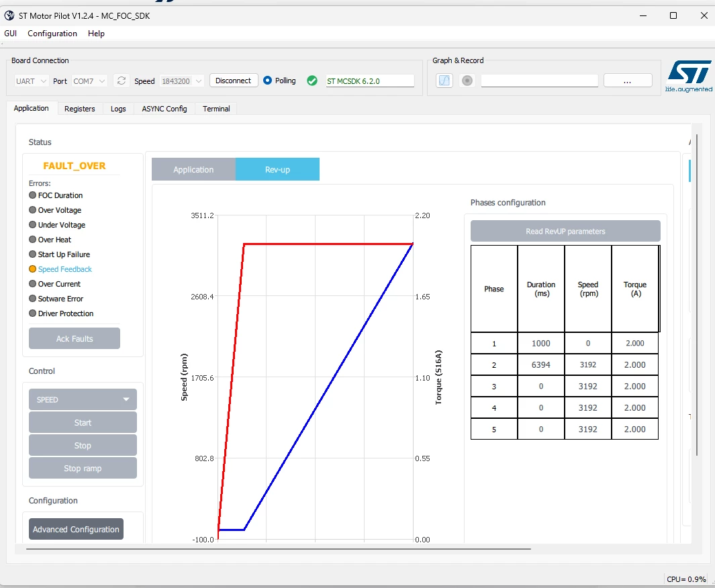This screenshot has width=715, height=588.
Task: Switch to the Registers tab
Action: point(80,109)
